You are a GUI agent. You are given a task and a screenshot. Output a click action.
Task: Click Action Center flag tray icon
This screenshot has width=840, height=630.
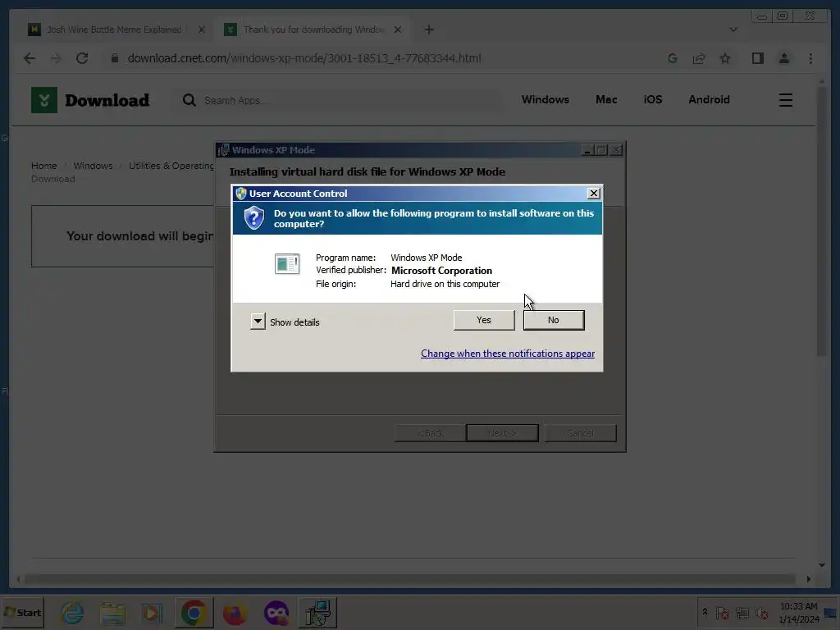(722, 613)
